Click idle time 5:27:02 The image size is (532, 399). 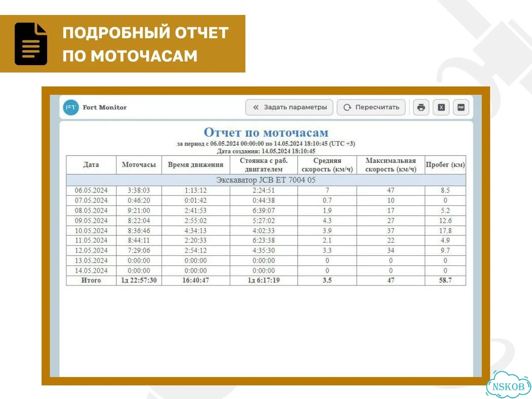tap(264, 220)
